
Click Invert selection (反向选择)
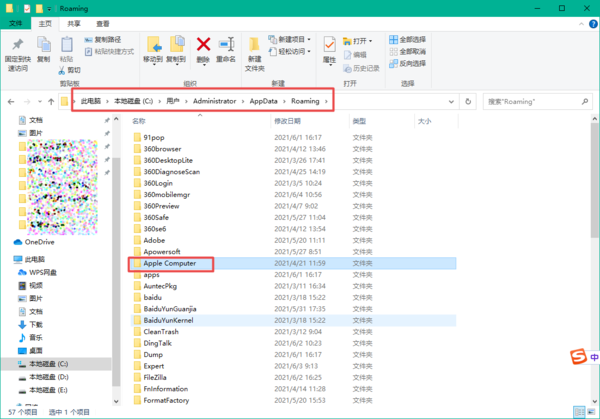[415, 61]
